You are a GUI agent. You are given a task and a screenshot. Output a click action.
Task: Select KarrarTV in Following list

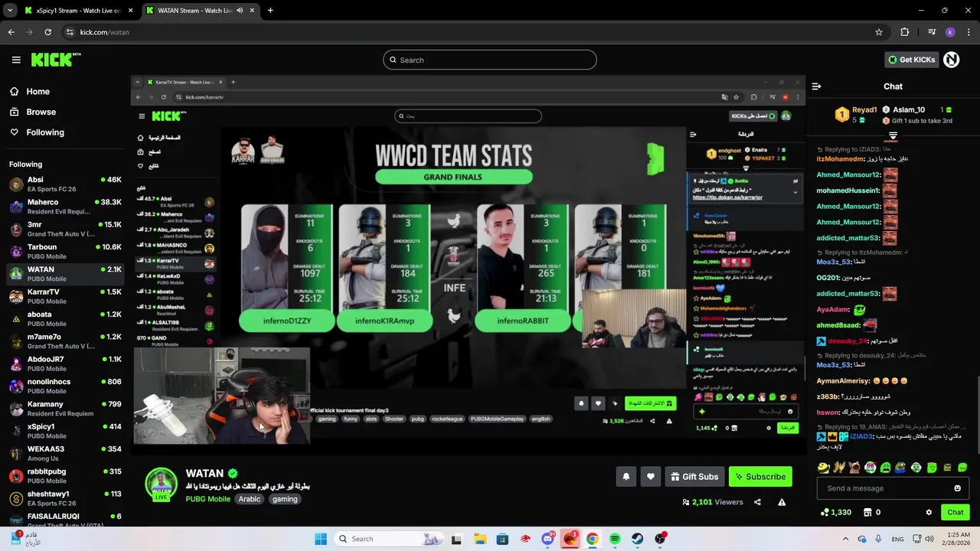click(x=64, y=296)
